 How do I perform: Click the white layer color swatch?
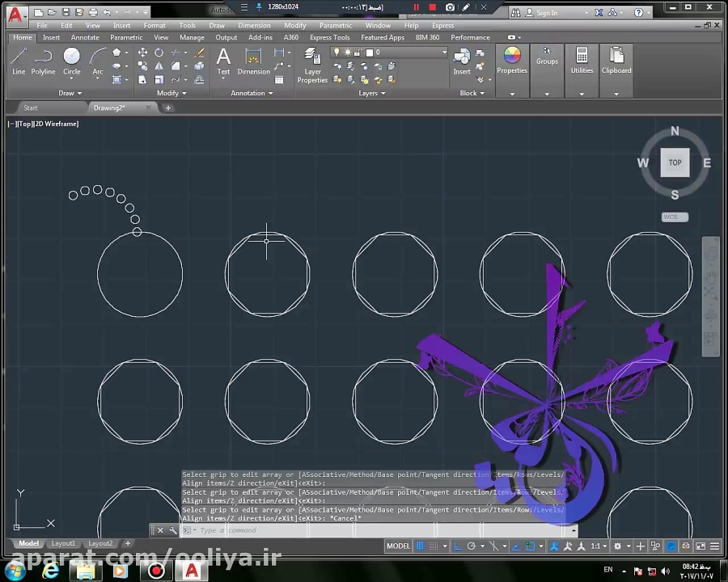370,53
